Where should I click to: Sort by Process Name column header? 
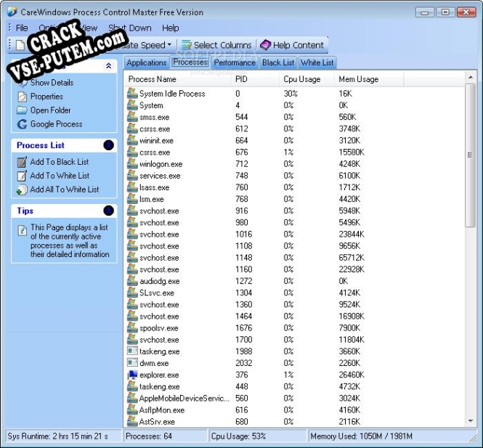pyautogui.click(x=178, y=79)
